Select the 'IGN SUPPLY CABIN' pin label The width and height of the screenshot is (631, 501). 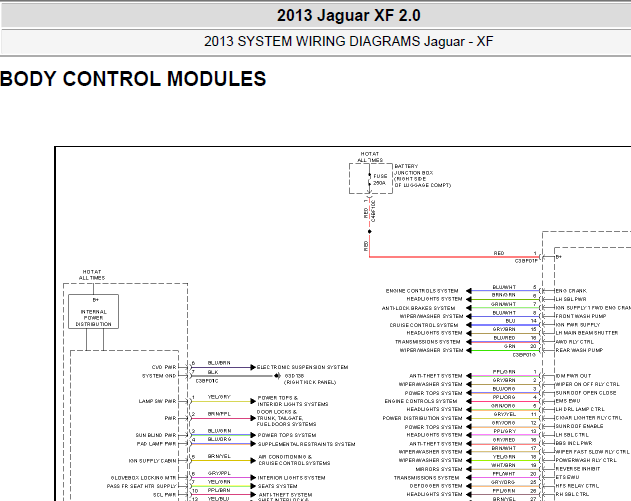coord(153,461)
